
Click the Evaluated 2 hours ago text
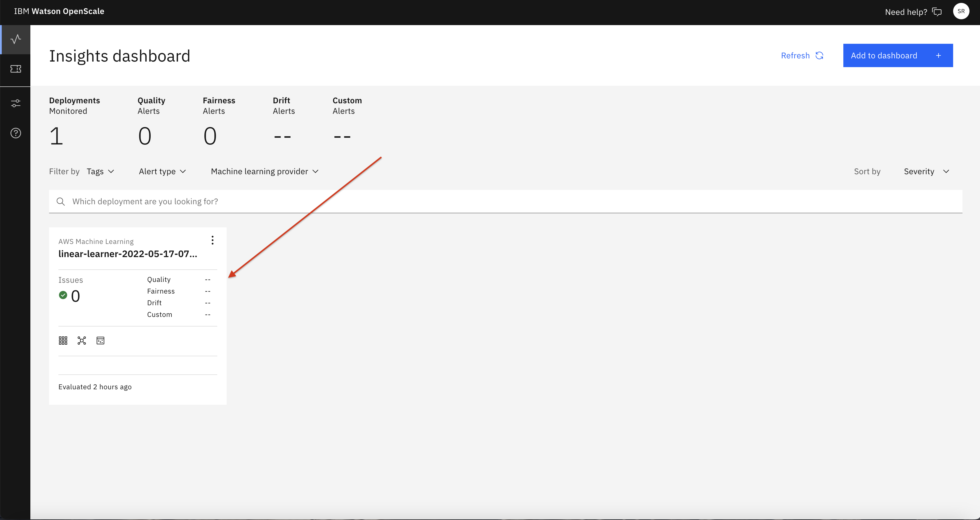click(95, 387)
